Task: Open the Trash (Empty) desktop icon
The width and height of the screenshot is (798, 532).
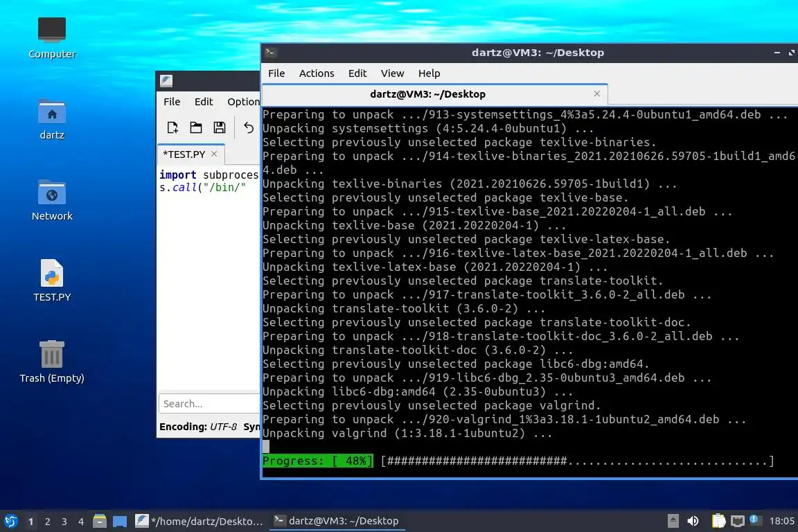Action: [x=52, y=362]
